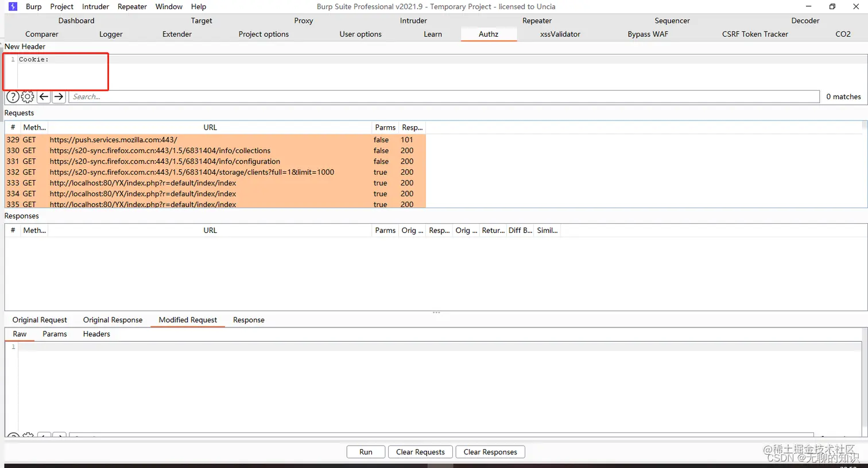The height and width of the screenshot is (468, 868).
Task: Select the Authz tab
Action: pos(489,34)
